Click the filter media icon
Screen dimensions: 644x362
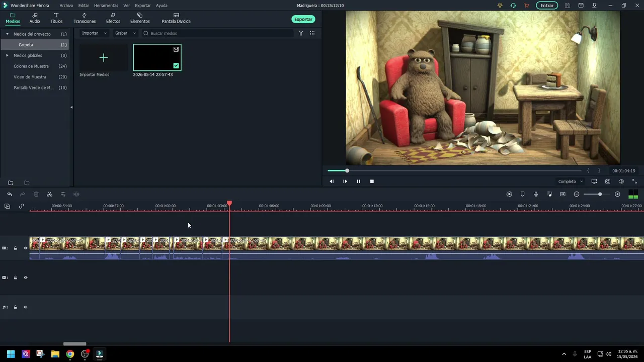point(301,33)
